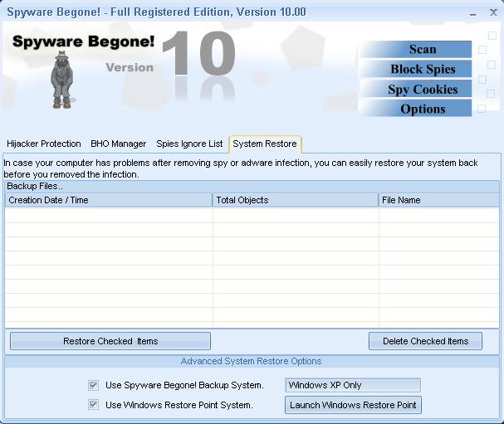The height and width of the screenshot is (424, 504).
Task: Sort by Total Objects column header
Action: (x=296, y=200)
